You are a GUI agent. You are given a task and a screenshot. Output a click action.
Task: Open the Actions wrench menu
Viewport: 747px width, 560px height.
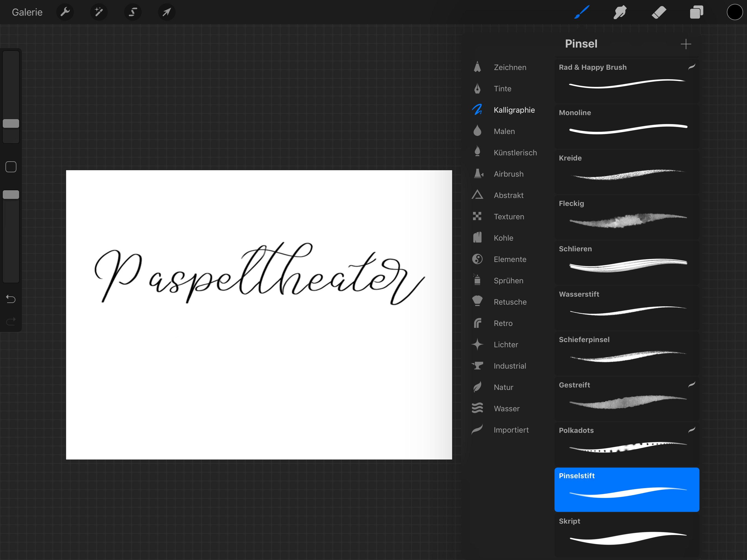[x=65, y=12]
